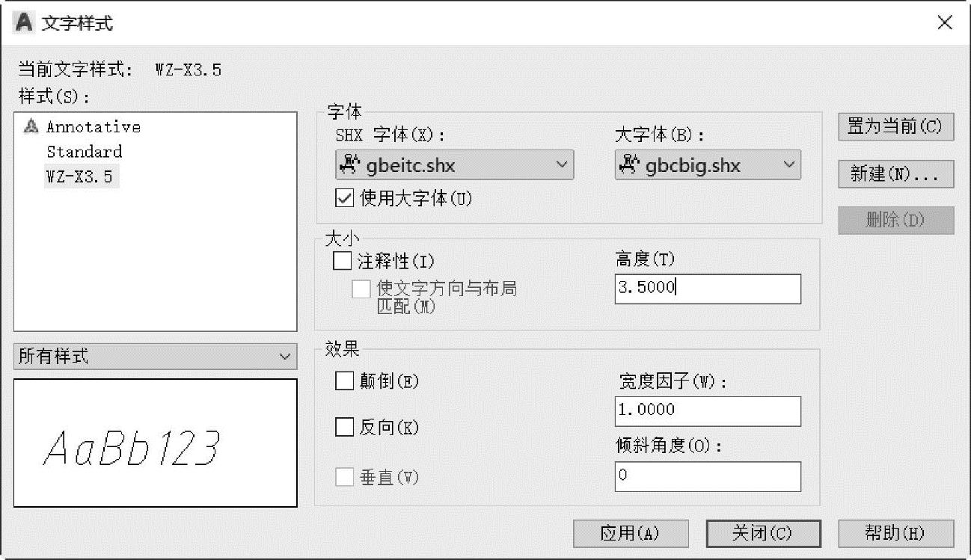Toggle the 使用大字体 checkbox
The image size is (971, 560).
click(x=345, y=199)
